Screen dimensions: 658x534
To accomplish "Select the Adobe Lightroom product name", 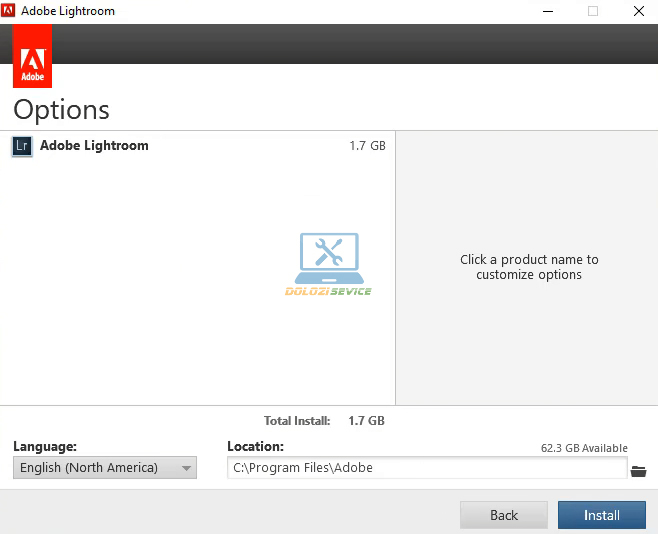I will [94, 146].
